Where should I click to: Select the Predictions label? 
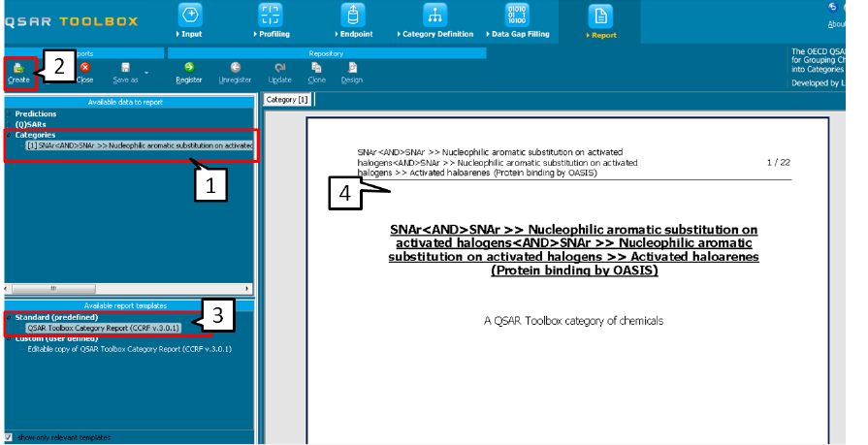click(x=36, y=113)
